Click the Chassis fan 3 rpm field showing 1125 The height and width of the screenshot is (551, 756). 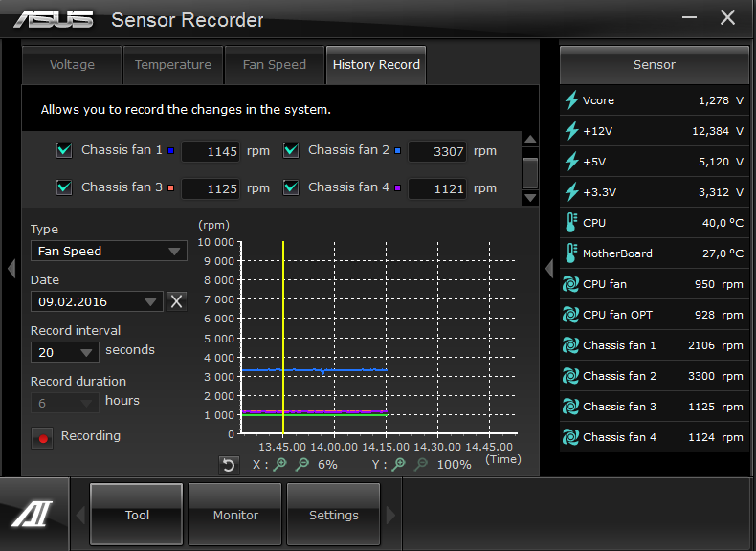(x=211, y=188)
